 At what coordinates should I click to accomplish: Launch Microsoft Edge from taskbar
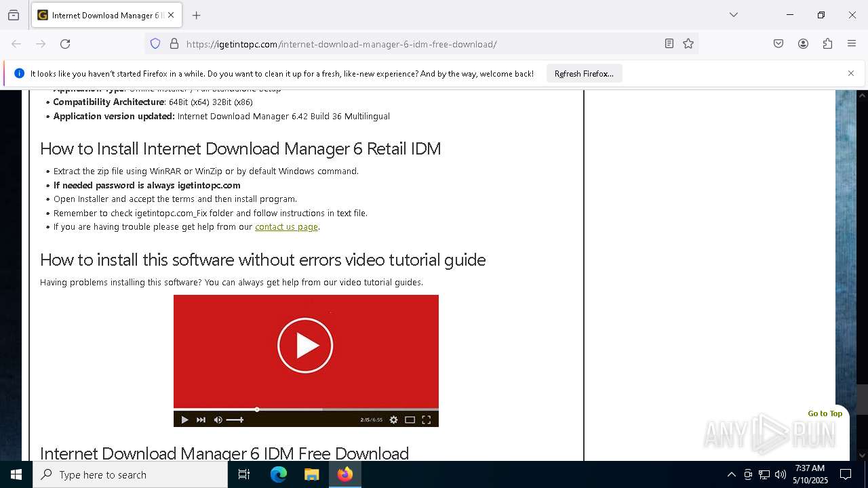point(279,474)
